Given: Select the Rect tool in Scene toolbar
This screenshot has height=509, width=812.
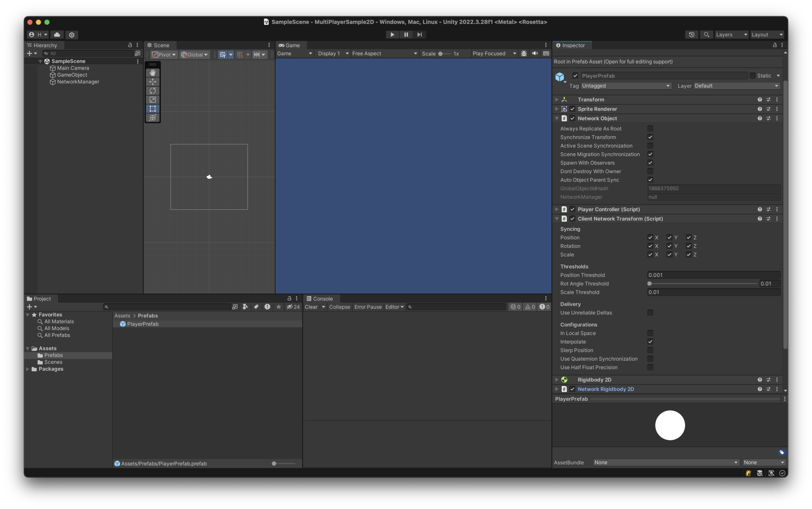Looking at the screenshot, I should pyautogui.click(x=153, y=109).
